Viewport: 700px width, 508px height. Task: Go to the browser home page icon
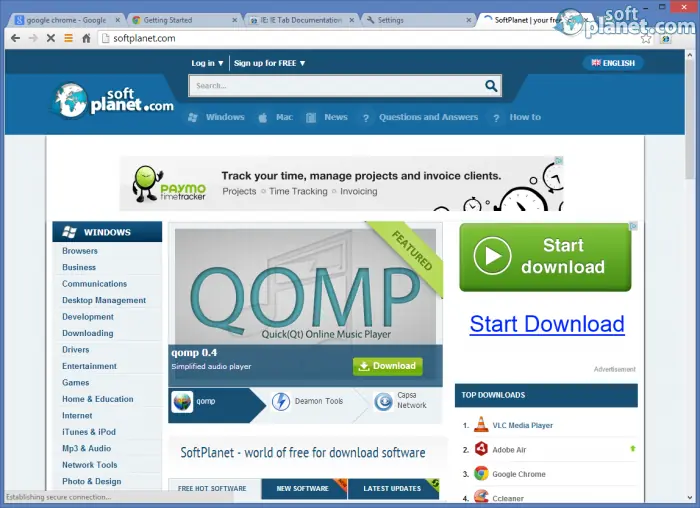[x=87, y=38]
